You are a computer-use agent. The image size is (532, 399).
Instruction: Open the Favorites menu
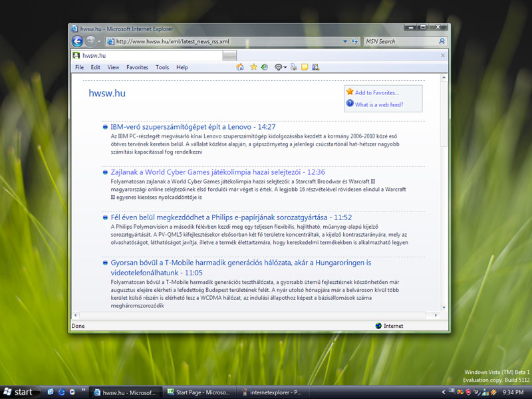pyautogui.click(x=137, y=67)
